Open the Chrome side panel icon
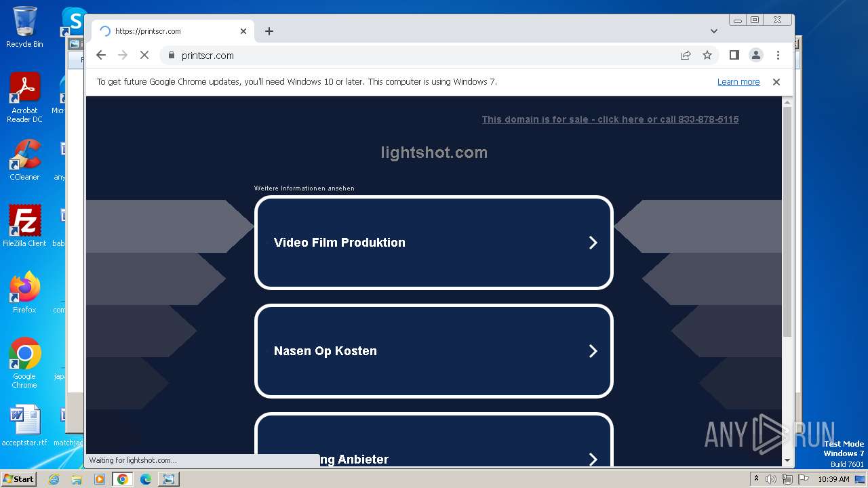 pyautogui.click(x=734, y=55)
